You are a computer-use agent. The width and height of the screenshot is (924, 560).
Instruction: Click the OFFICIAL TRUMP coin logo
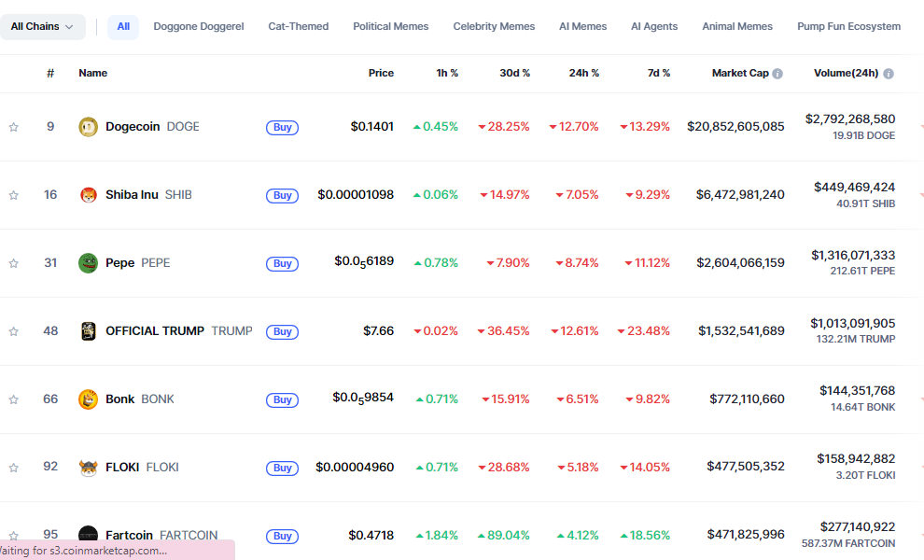coord(89,330)
